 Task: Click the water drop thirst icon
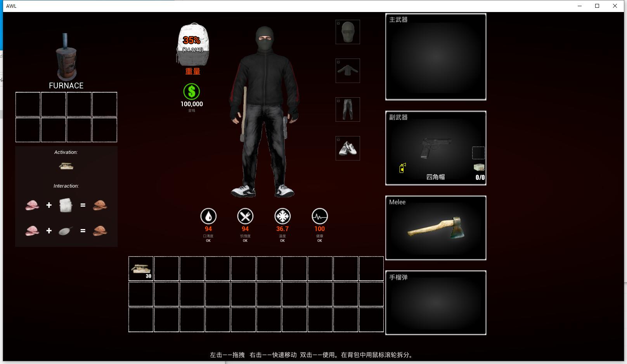tap(208, 216)
